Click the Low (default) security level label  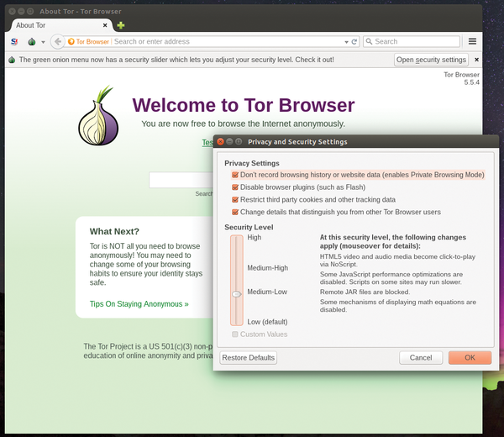[267, 322]
